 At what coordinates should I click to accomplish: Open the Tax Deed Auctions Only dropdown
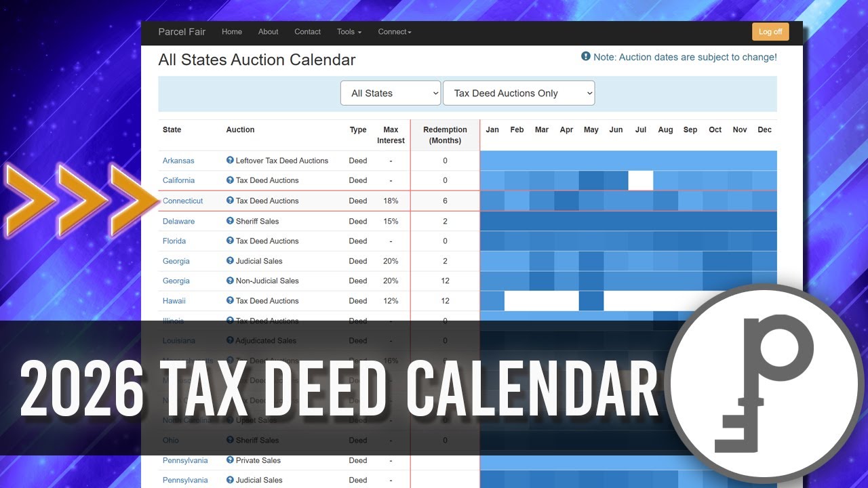tap(519, 94)
